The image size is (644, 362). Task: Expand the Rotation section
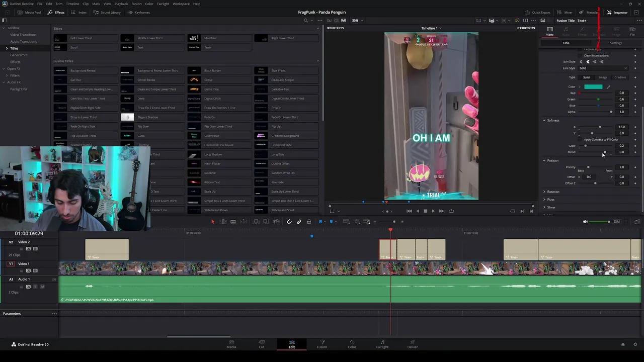click(x=544, y=192)
